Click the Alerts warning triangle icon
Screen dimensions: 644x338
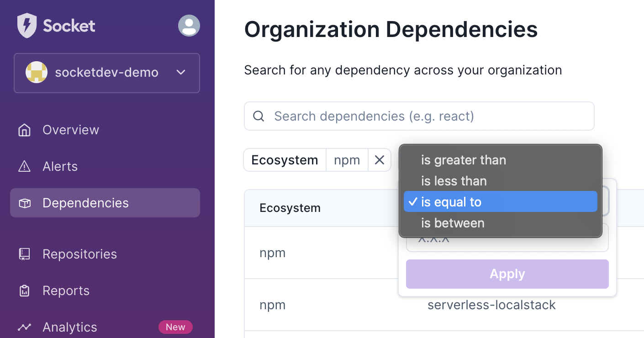(24, 167)
